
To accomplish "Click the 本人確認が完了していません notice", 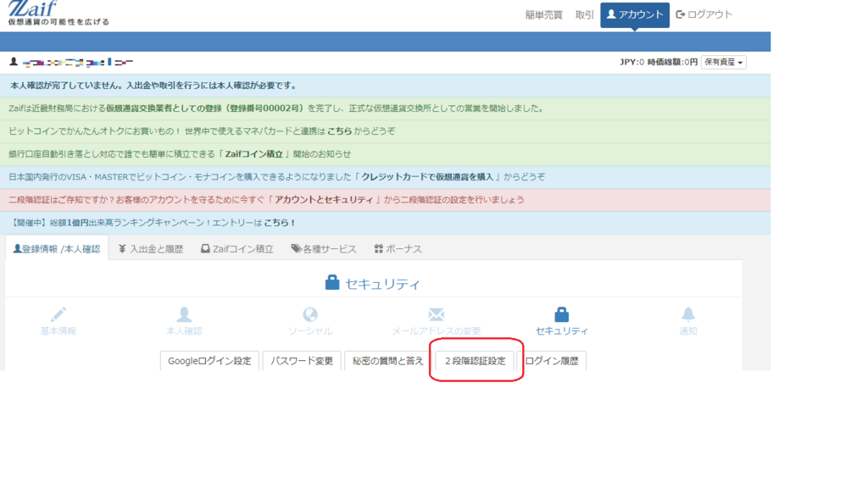I will tap(386, 86).
